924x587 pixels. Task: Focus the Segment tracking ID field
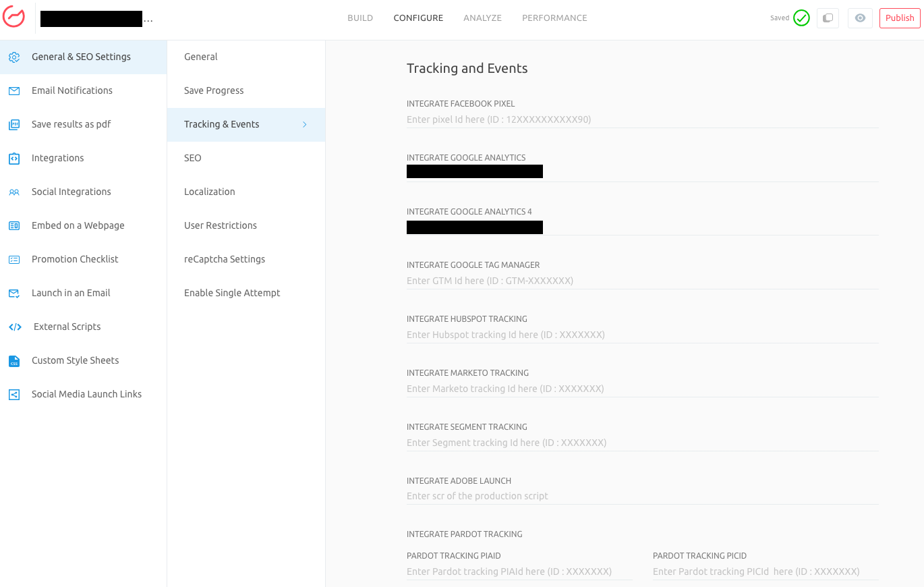[642, 443]
